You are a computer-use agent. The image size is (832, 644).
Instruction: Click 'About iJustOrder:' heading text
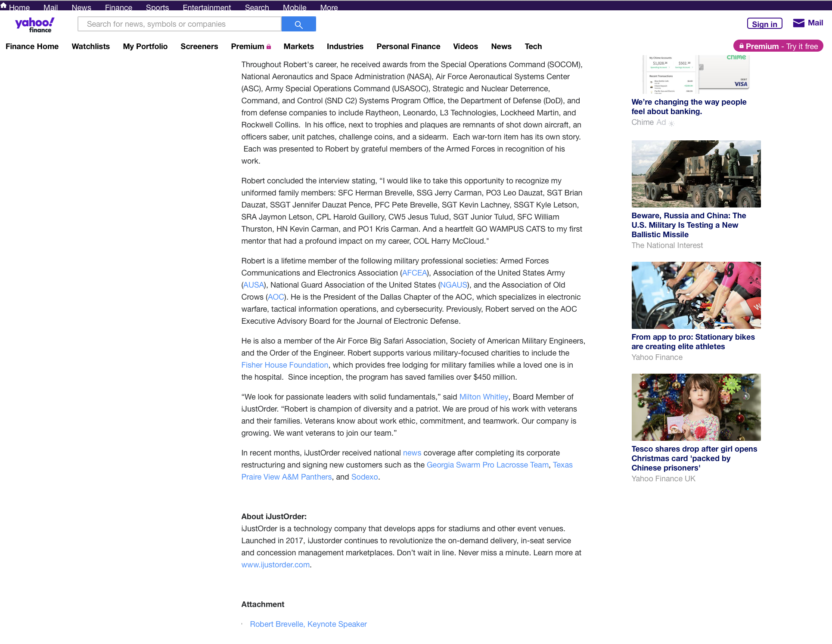274,517
